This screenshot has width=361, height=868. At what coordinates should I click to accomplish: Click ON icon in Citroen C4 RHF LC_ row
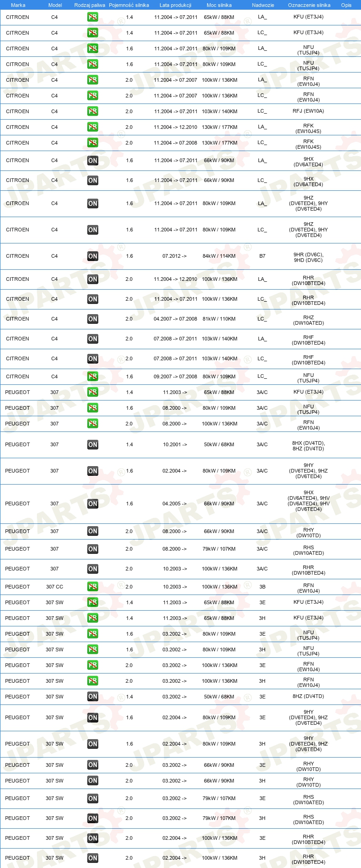93,359
